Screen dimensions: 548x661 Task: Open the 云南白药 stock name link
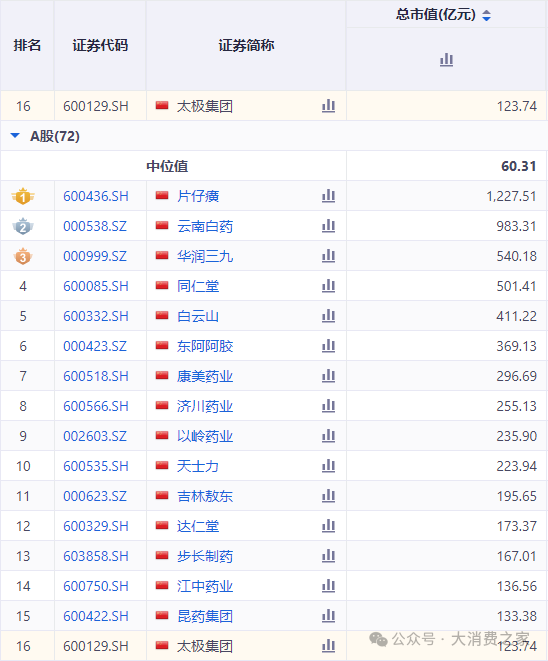[205, 226]
